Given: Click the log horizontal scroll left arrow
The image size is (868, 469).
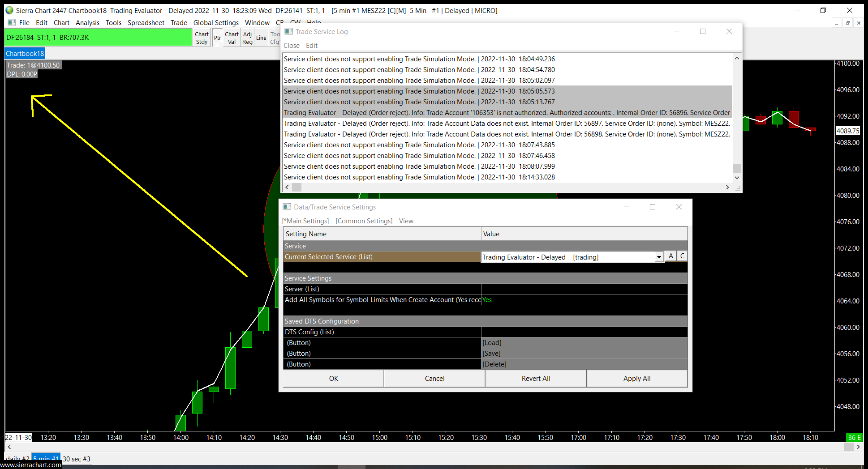Looking at the screenshot, I should pos(287,188).
